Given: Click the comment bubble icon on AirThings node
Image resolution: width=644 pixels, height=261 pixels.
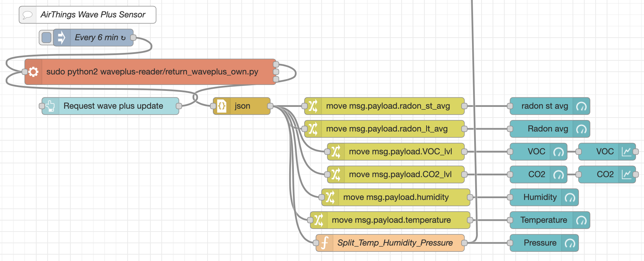Looking at the screenshot, I should (27, 15).
